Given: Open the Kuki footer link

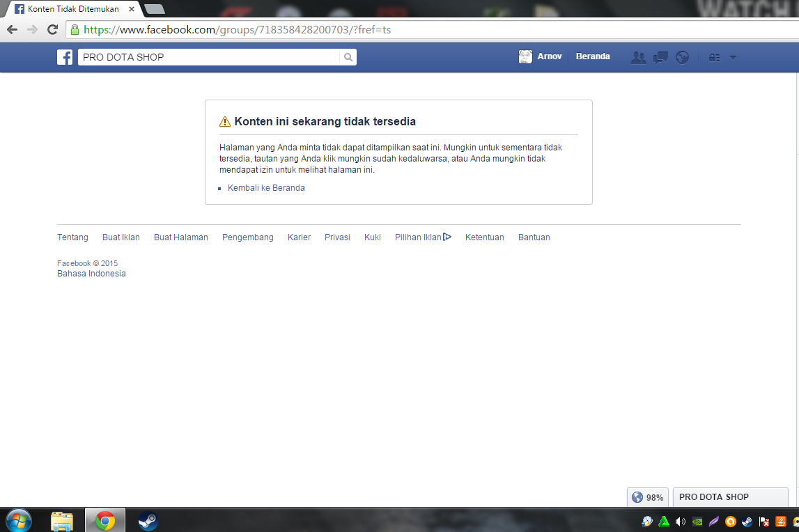Looking at the screenshot, I should [x=373, y=237].
